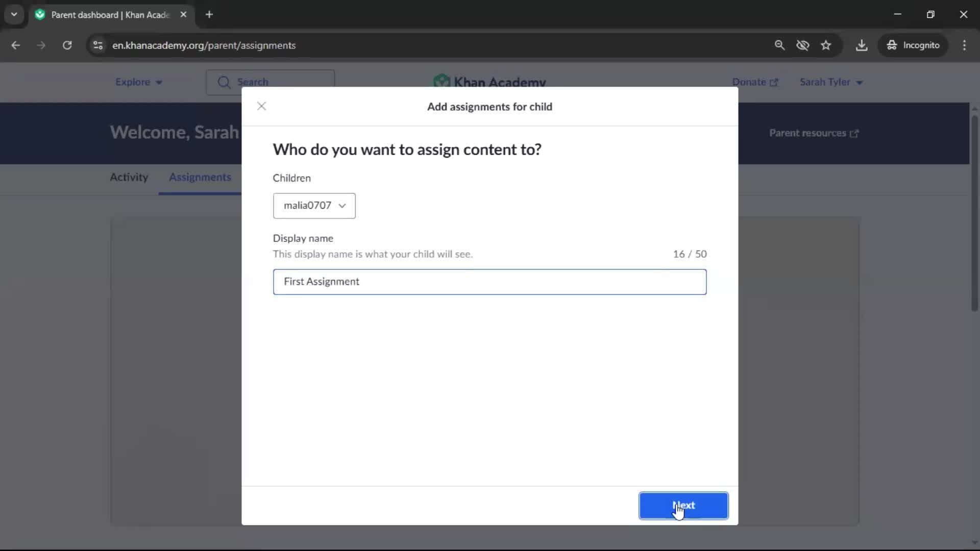
Task: Close the Parent dashboard tab
Action: click(183, 14)
